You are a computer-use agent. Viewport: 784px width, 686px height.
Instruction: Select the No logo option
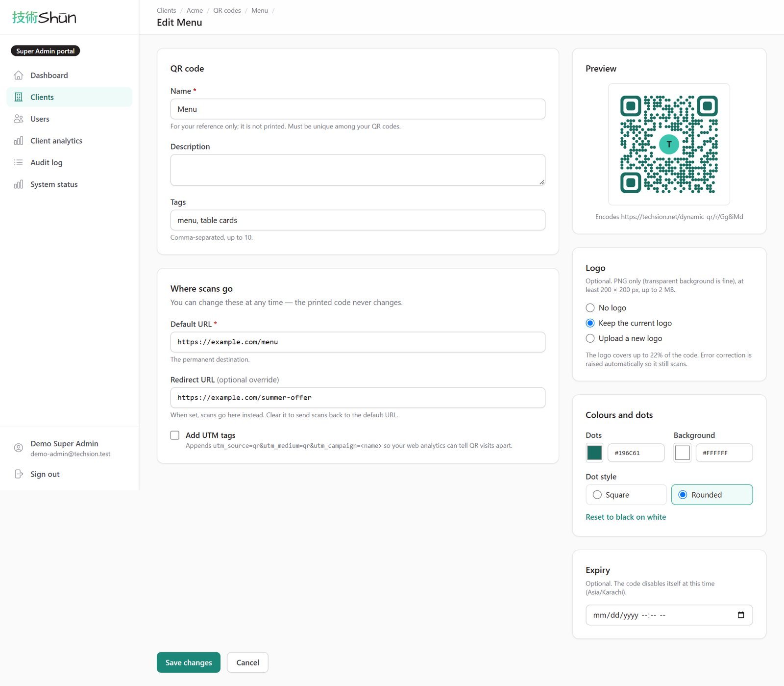pos(590,308)
